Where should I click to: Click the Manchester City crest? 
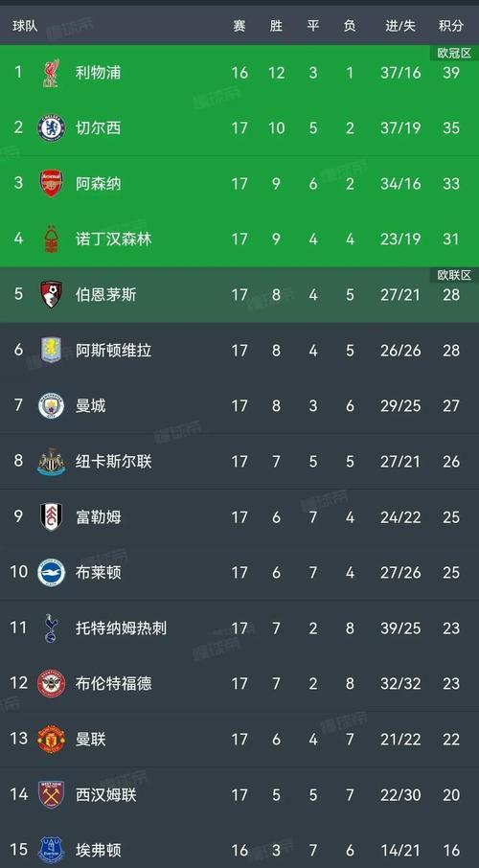tap(51, 406)
